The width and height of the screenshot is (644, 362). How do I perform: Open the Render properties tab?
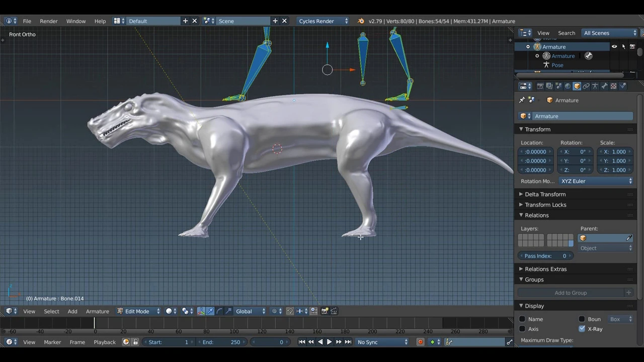point(540,86)
